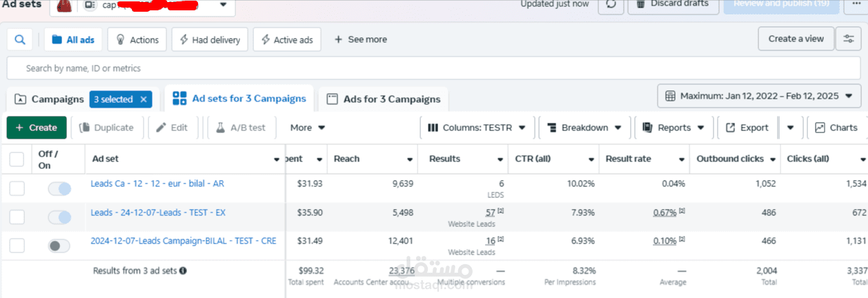This screenshot has width=868, height=298.
Task: Click the Discard drafts trash button
Action: point(673,4)
